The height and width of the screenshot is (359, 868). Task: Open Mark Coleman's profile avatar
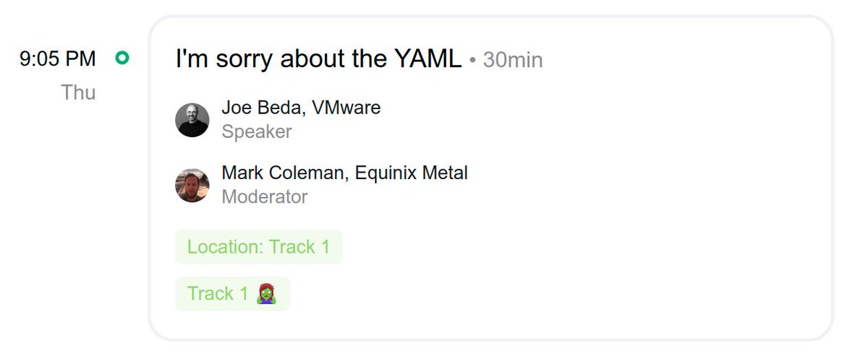192,186
